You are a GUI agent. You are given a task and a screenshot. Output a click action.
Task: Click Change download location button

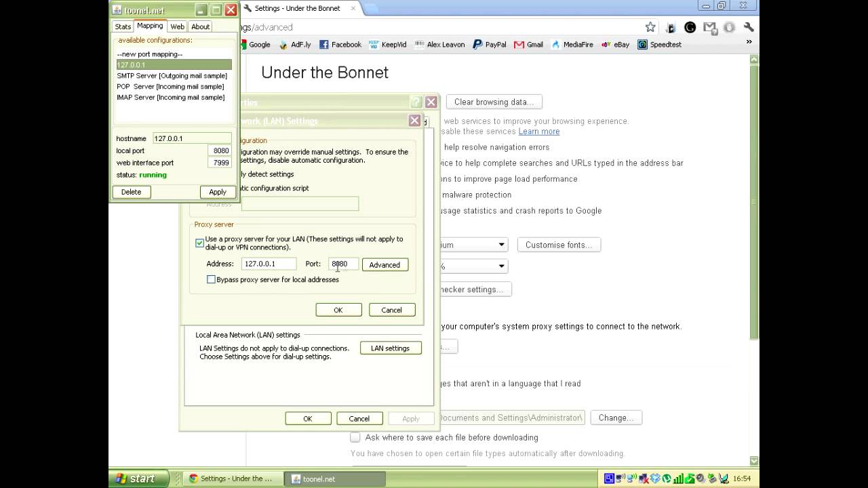[616, 418]
